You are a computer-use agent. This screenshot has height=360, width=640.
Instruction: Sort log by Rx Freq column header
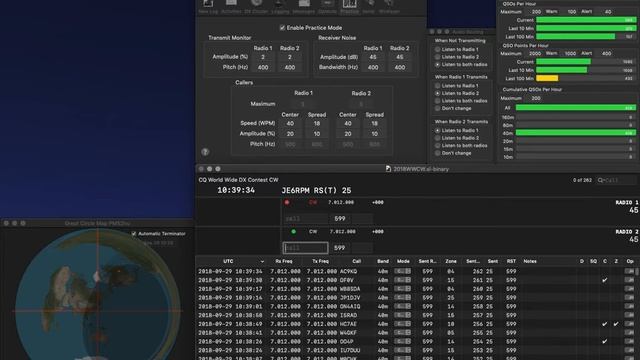284,261
